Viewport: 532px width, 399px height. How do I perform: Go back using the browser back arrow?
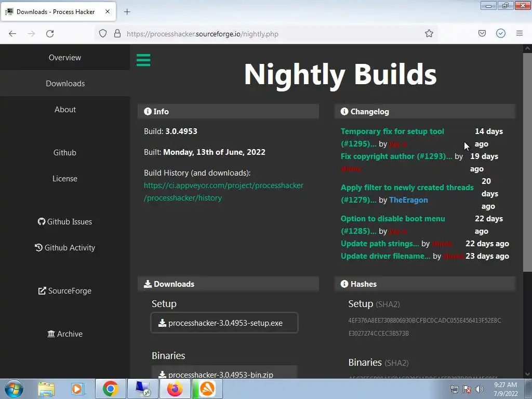(12, 34)
